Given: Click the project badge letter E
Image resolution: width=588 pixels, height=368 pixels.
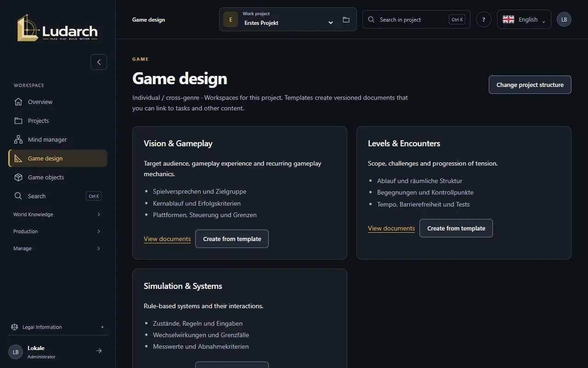Looking at the screenshot, I should click(x=231, y=20).
